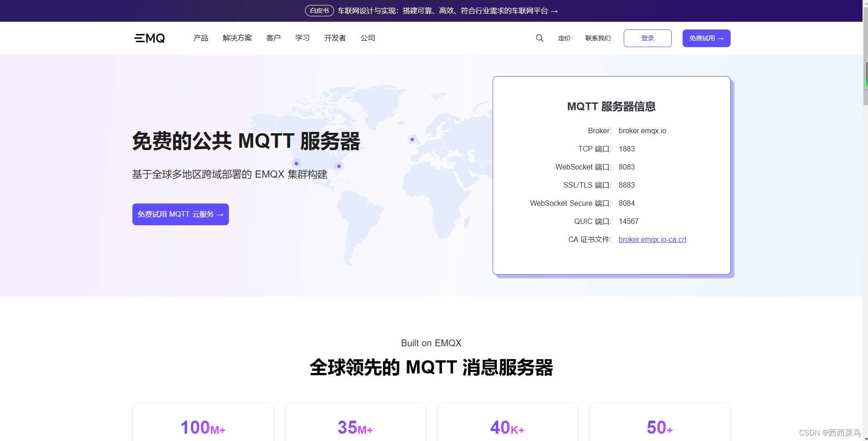Click the Built on EMQX subtitle

click(431, 343)
